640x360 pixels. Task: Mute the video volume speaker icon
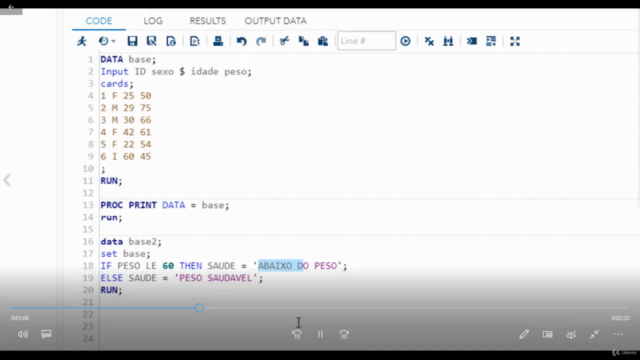(23, 334)
